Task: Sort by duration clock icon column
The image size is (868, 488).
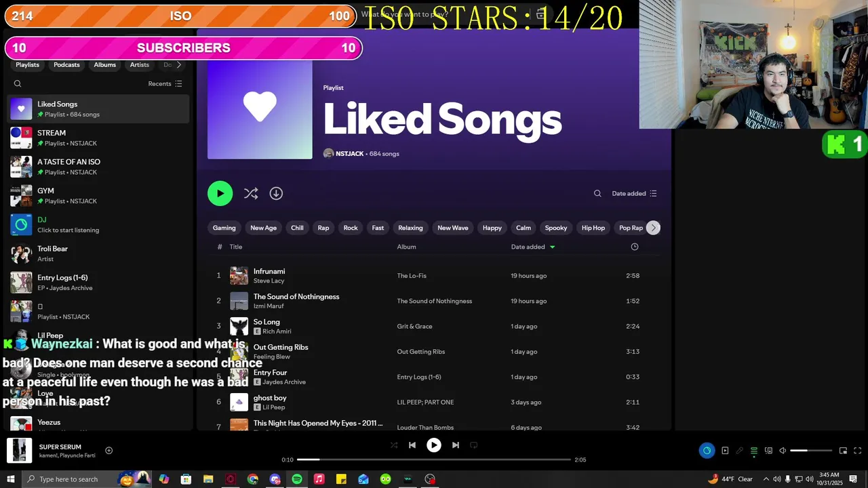Action: (x=635, y=247)
